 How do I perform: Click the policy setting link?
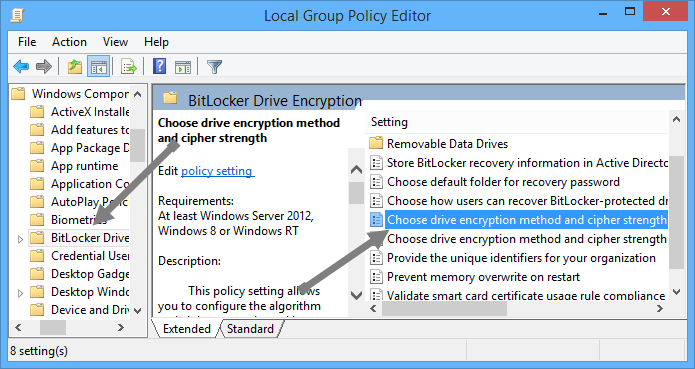[217, 171]
